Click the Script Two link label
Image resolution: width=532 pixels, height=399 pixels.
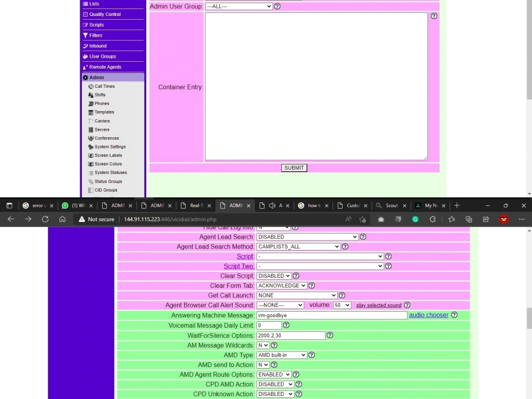pos(238,267)
